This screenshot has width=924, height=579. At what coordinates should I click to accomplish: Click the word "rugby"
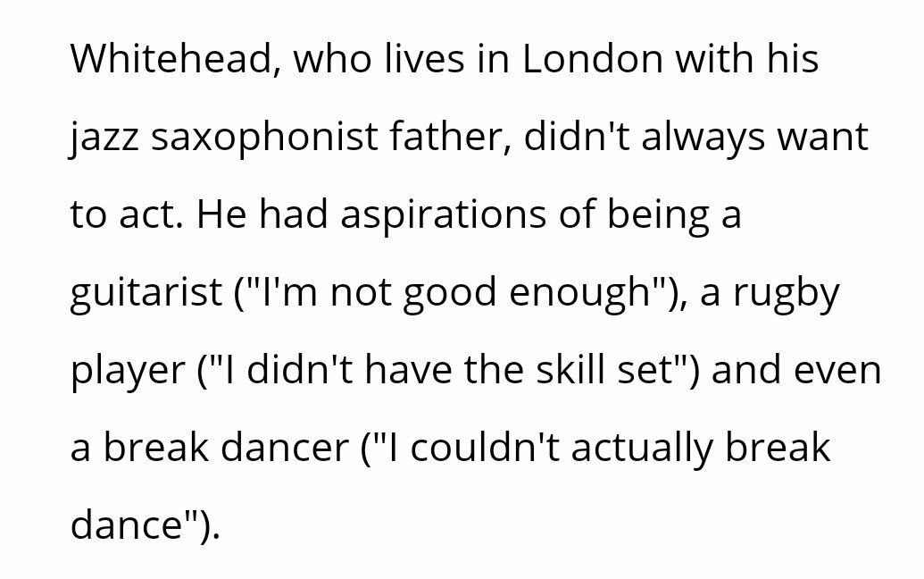tap(787, 292)
